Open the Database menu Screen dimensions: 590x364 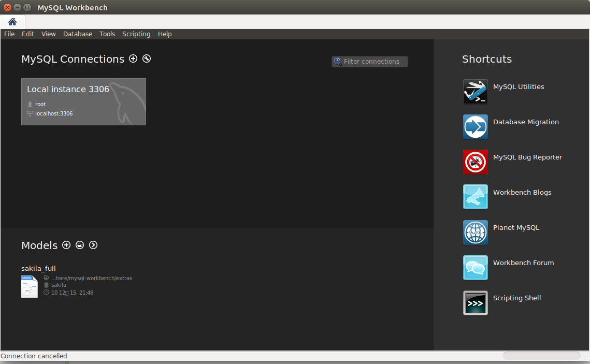click(x=78, y=34)
